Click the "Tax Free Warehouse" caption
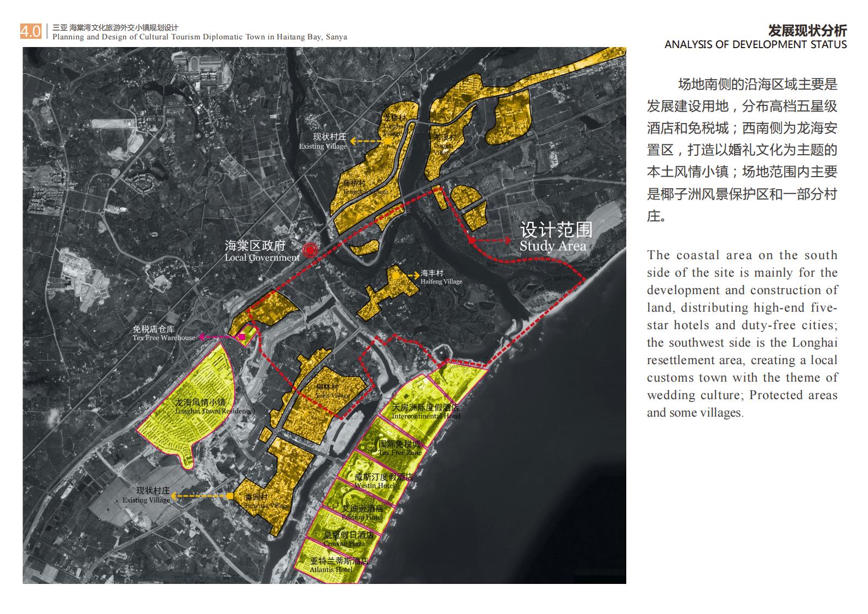Viewport: 868px width, 614px height. pyautogui.click(x=164, y=338)
